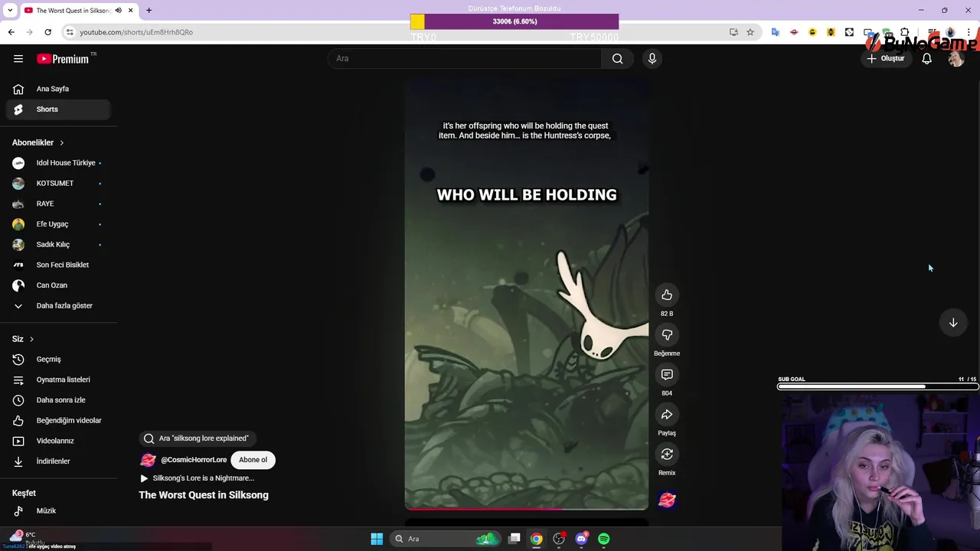
Task: Seek the Short's red progress bar
Action: pos(527,508)
